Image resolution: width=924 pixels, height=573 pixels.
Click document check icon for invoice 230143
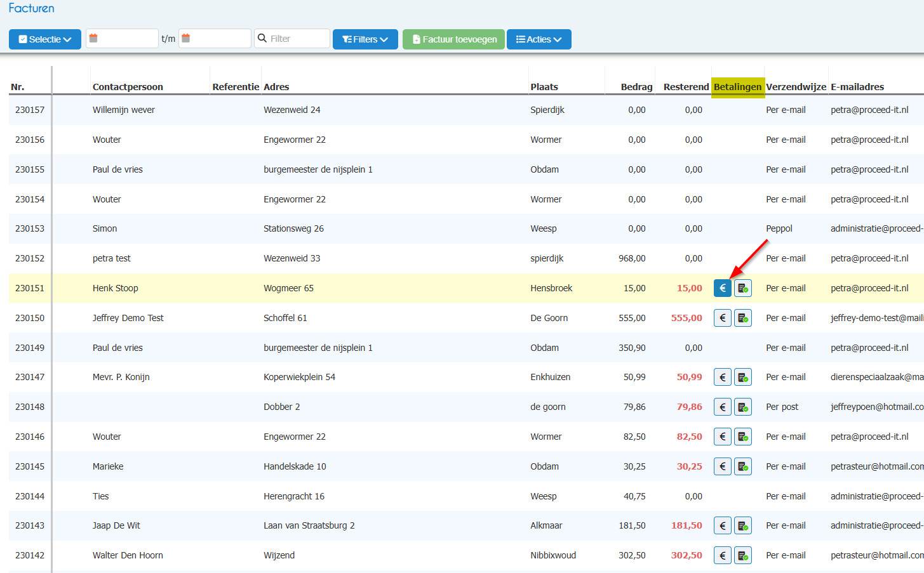point(743,525)
